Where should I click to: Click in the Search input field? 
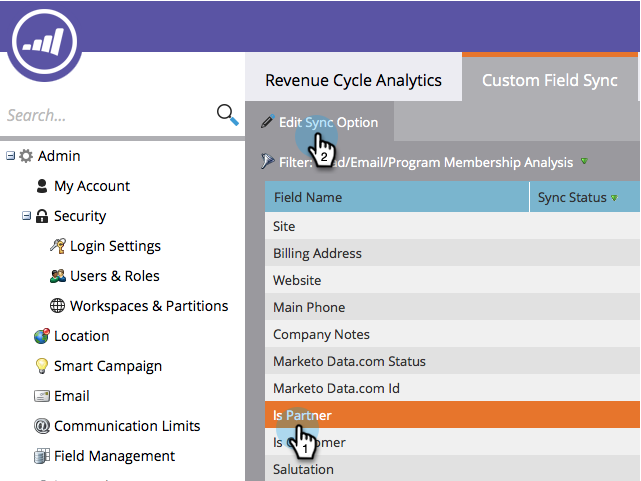(x=108, y=115)
